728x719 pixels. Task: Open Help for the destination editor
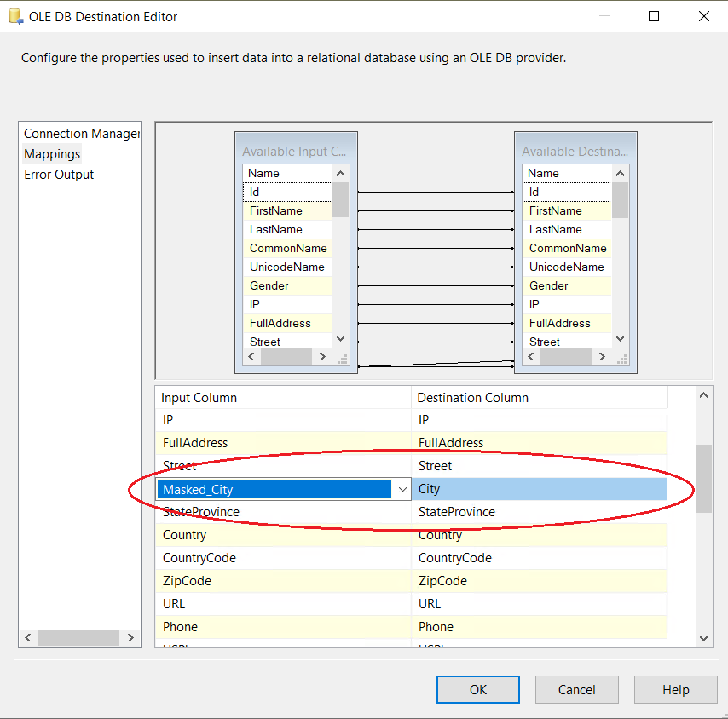point(675,689)
